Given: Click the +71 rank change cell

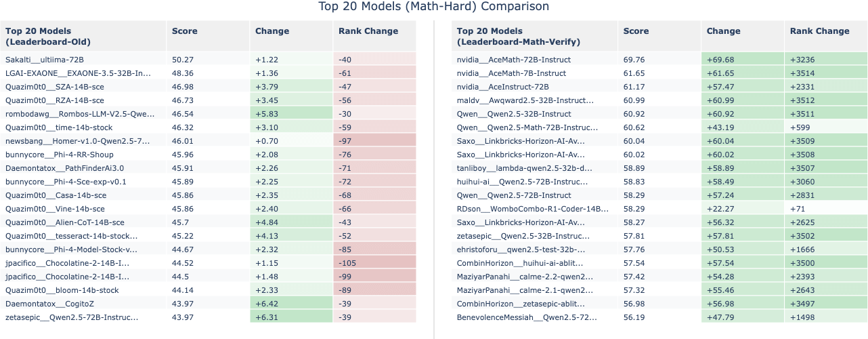Looking at the screenshot, I should [798, 209].
